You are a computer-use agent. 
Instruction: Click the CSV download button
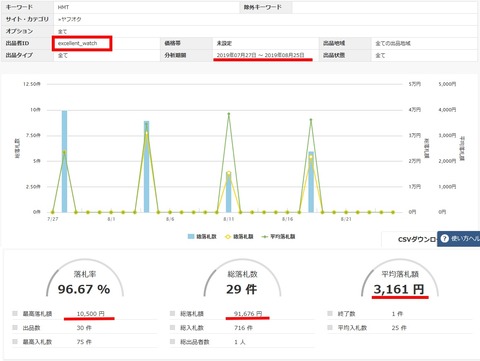tap(409, 239)
